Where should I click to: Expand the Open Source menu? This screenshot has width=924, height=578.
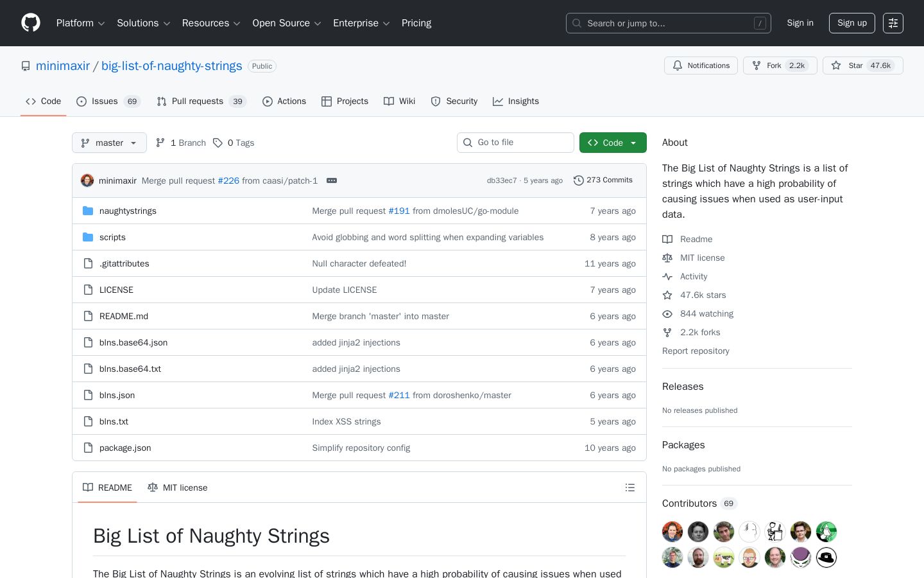(x=287, y=23)
